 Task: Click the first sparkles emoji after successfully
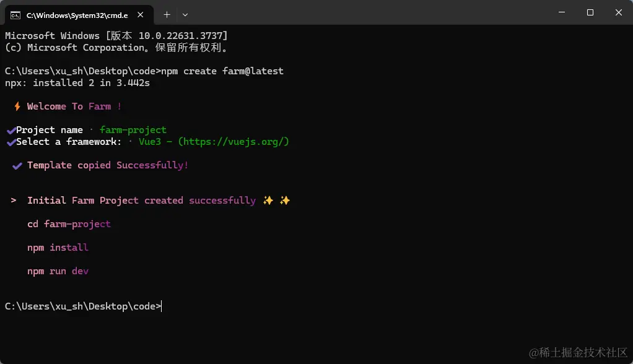pyautogui.click(x=268, y=201)
